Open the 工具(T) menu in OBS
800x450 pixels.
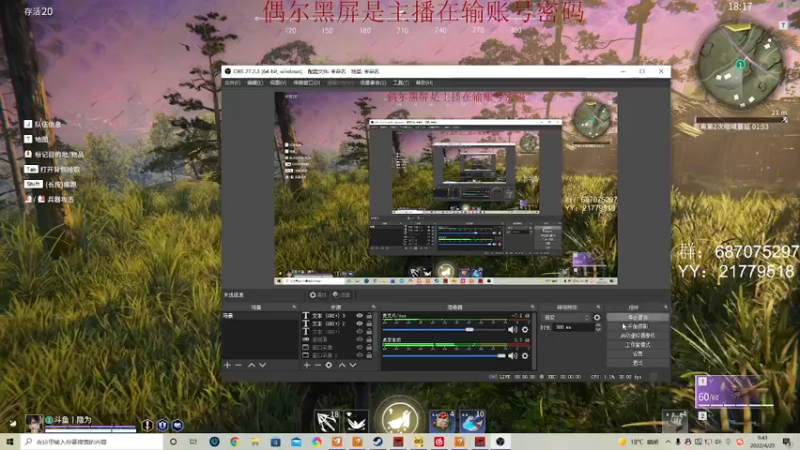(x=401, y=83)
